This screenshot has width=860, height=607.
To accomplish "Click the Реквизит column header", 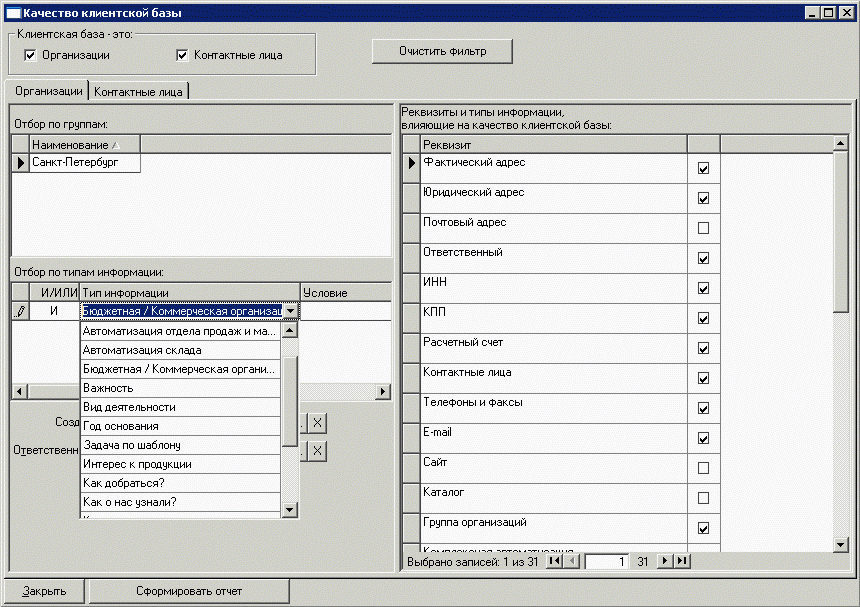I will 553,145.
